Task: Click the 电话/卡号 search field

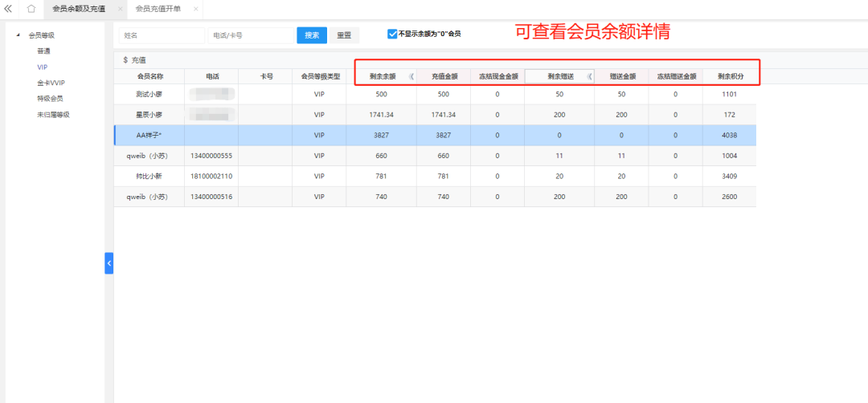Action: coord(252,35)
